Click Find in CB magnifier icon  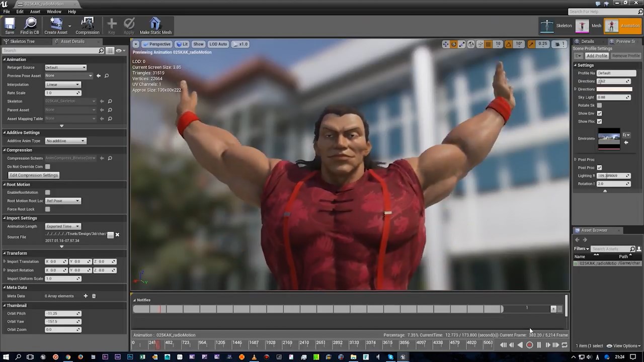(30, 23)
